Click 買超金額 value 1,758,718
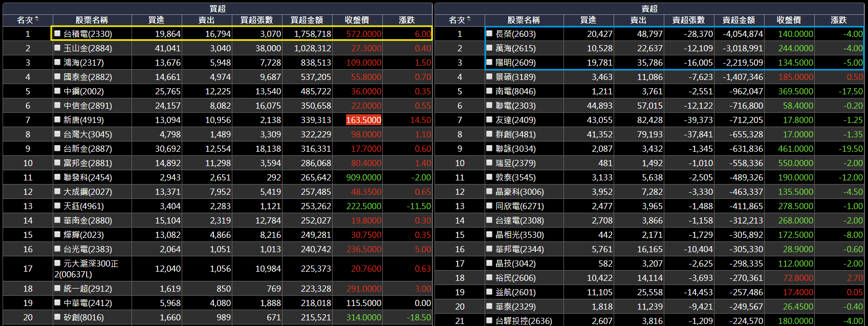868x326 pixels. 313,34
